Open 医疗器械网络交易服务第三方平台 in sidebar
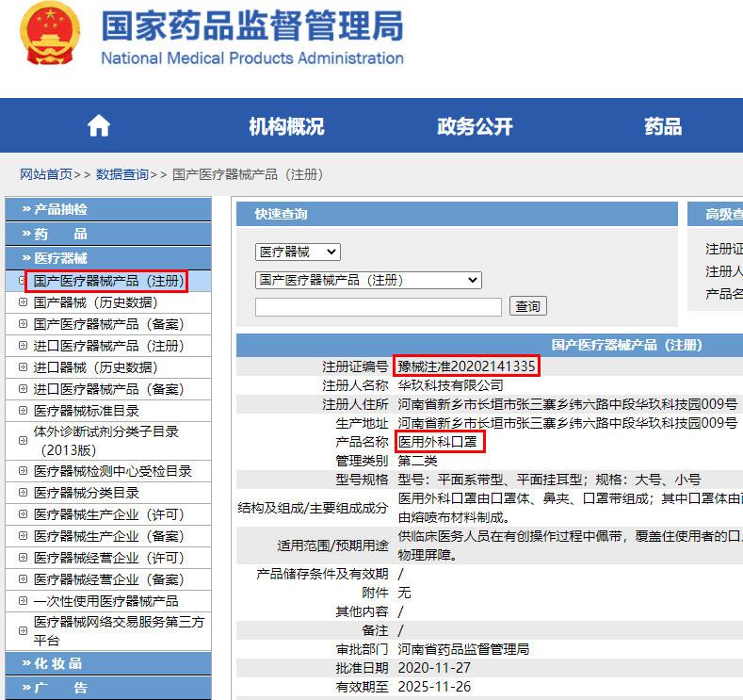 coord(119,631)
